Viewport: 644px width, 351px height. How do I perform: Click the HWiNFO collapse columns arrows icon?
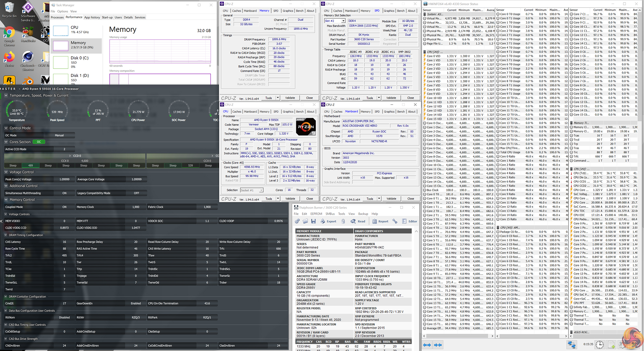[x=438, y=345]
